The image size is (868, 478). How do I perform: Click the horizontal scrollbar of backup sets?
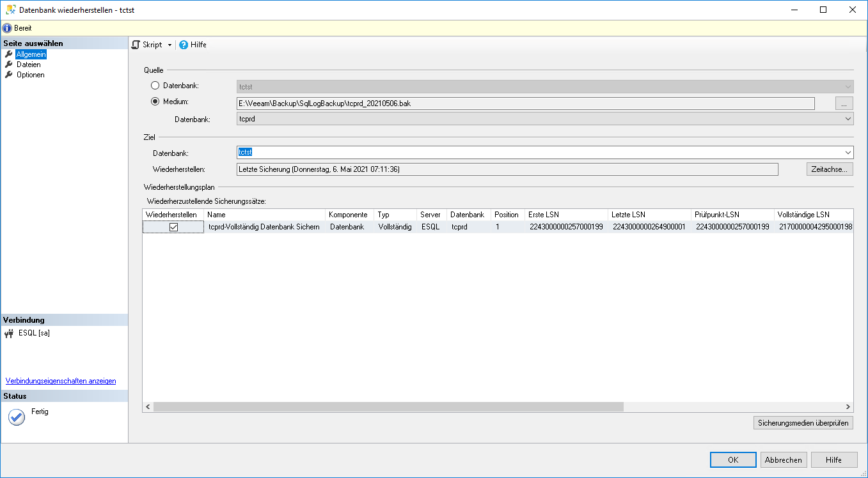tap(388, 407)
